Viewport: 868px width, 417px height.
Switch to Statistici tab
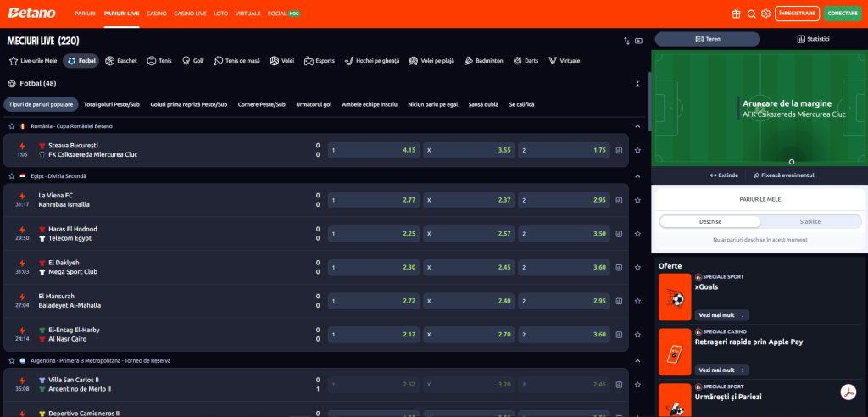coord(813,39)
